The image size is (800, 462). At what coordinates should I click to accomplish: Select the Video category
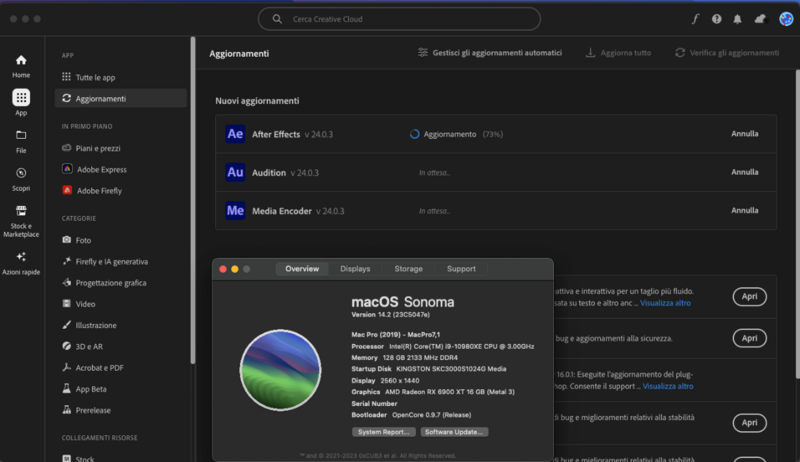click(x=86, y=304)
